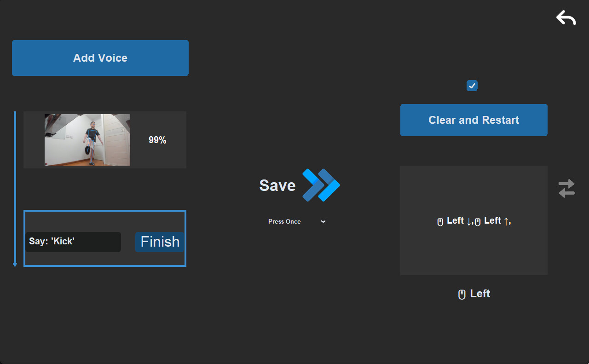The image size is (589, 364).
Task: Click inside the Say: 'Kick' text field
Action: 73,242
